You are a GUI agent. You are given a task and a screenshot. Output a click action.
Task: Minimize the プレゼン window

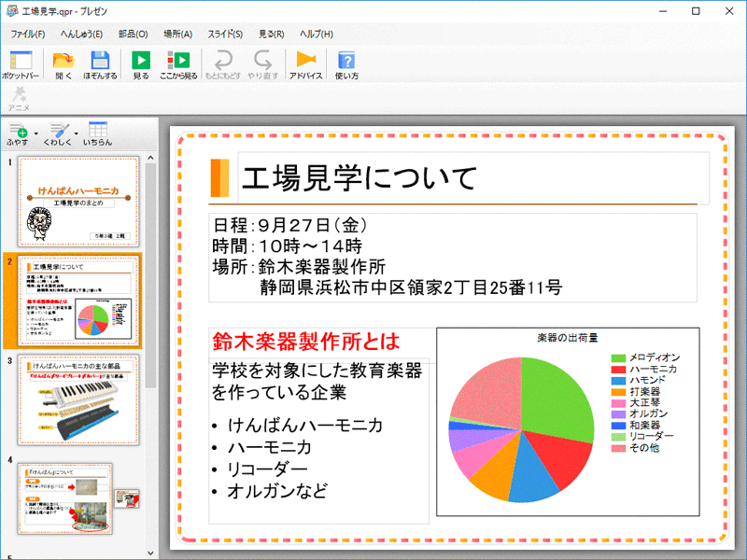point(663,11)
